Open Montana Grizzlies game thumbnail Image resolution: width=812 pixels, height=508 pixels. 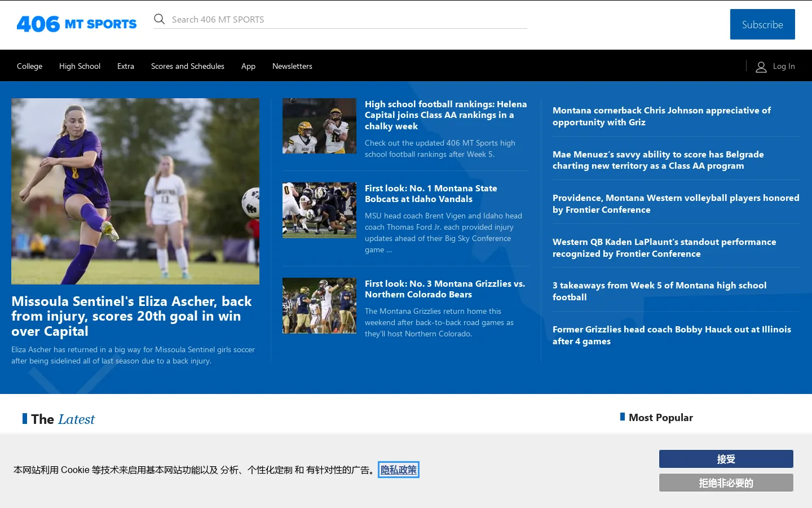pos(319,305)
